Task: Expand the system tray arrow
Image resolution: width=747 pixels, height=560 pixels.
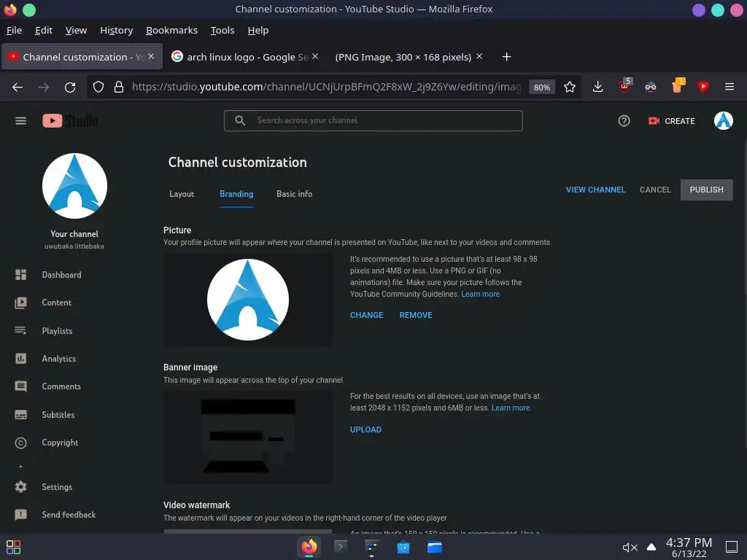Action: tap(651, 547)
